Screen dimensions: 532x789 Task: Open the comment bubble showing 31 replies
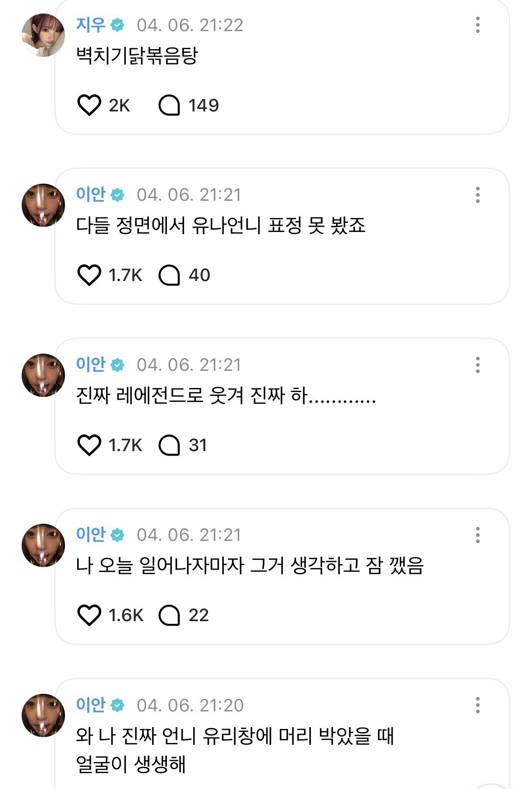click(169, 445)
